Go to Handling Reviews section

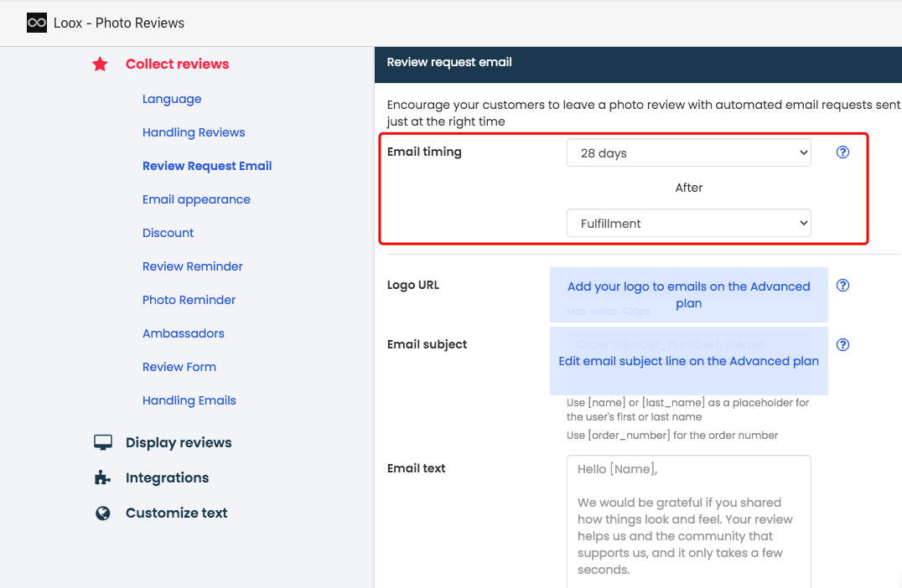pyautogui.click(x=194, y=132)
